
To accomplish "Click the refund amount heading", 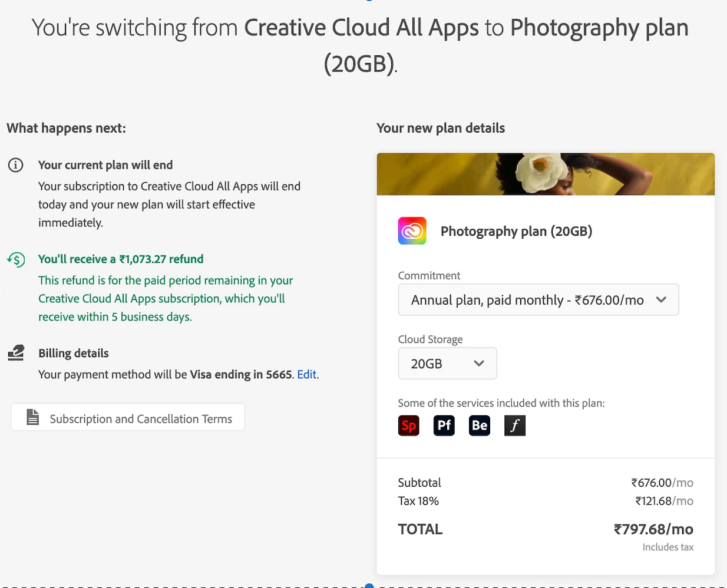I will tap(121, 259).
